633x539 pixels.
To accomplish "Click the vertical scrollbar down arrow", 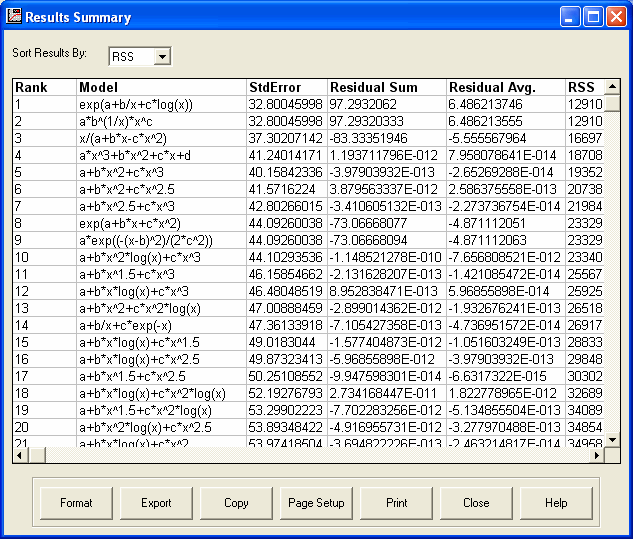I will pyautogui.click(x=612, y=440).
